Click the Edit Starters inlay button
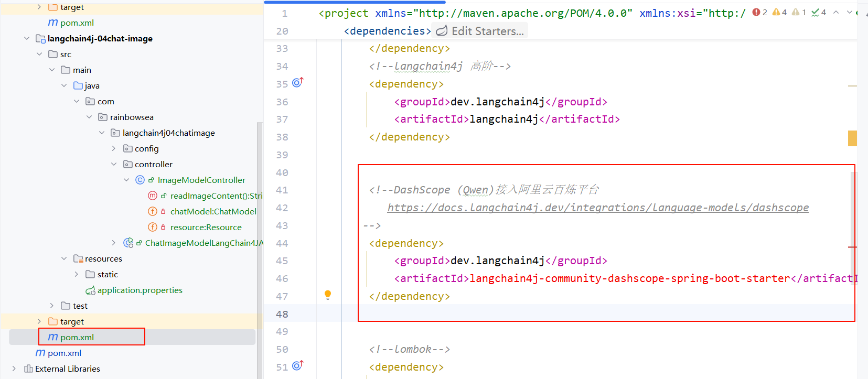 [480, 31]
